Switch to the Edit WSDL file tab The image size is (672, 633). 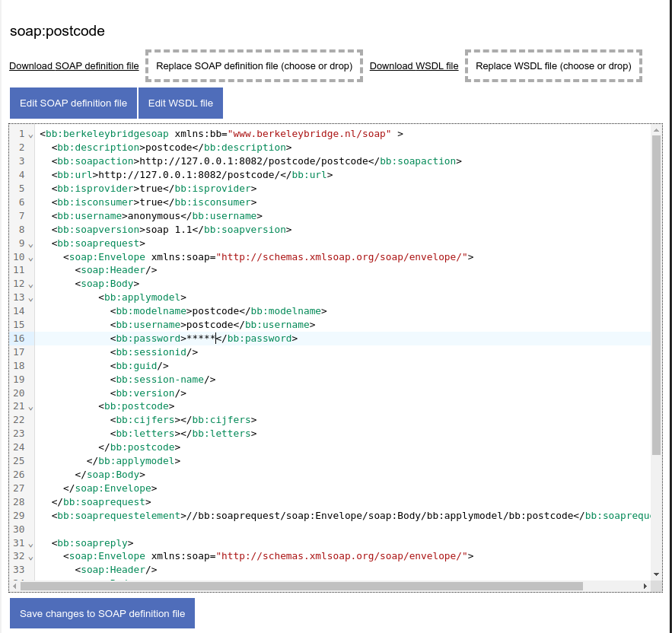[x=180, y=103]
